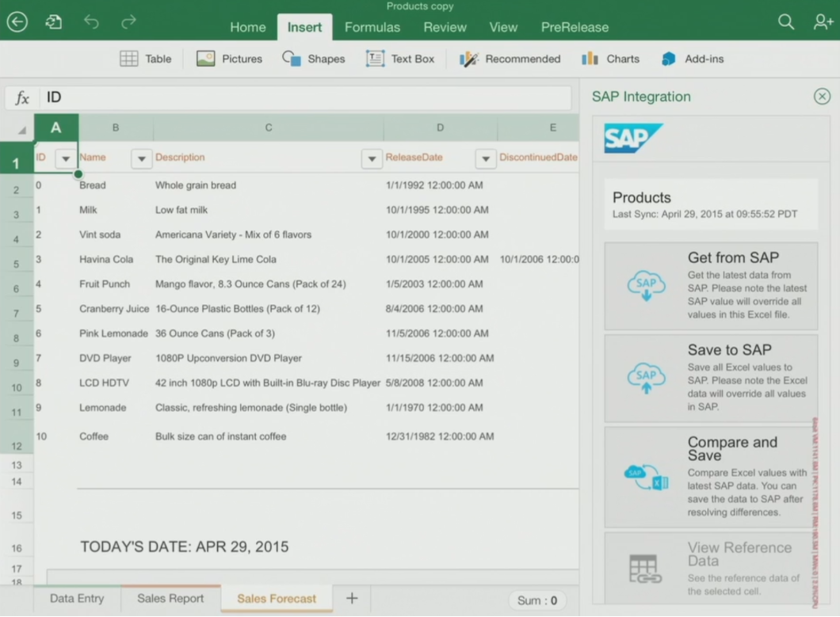Screen dimensions: 840x617
Task: Select column B header
Action: coord(116,128)
